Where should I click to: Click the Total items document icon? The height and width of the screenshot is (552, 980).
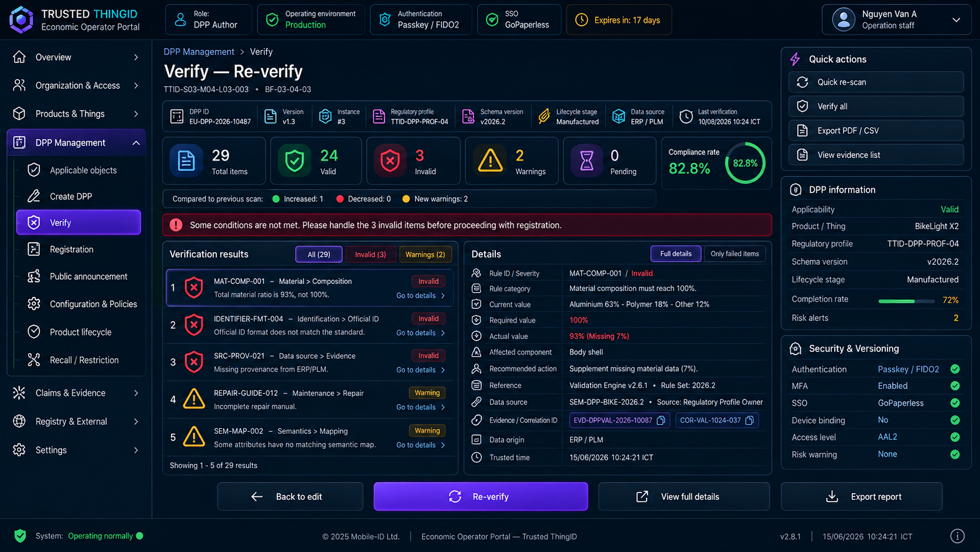point(186,161)
